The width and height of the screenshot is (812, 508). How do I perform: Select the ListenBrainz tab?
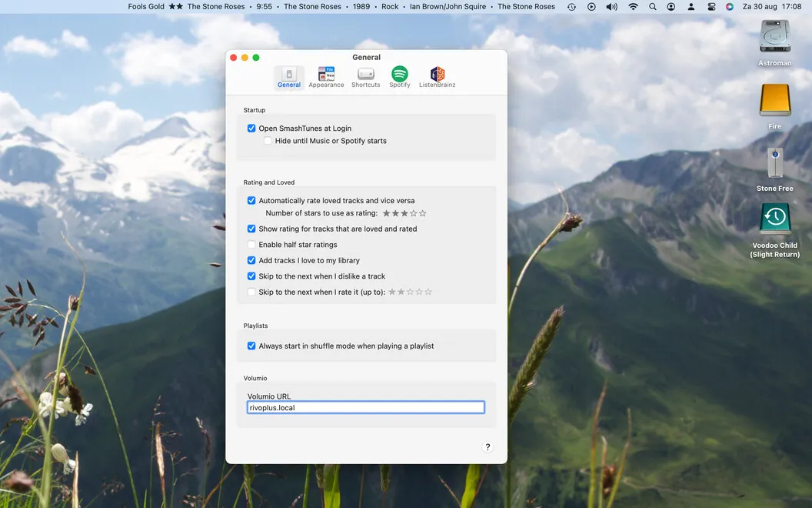coord(437,77)
